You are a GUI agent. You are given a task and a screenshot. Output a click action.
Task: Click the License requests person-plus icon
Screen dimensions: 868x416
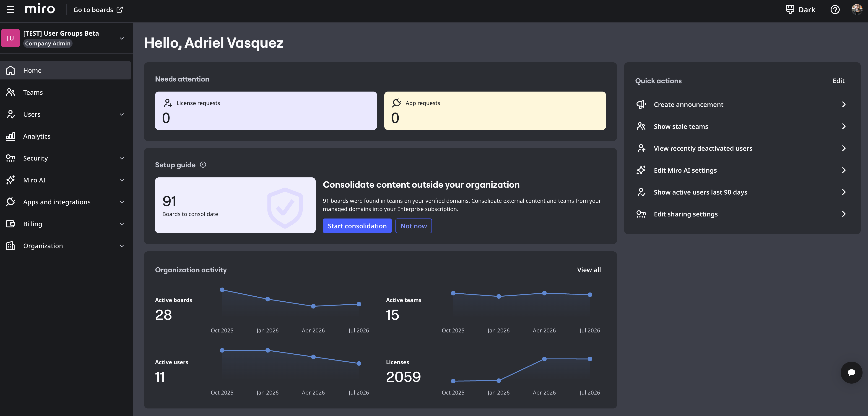[168, 103]
